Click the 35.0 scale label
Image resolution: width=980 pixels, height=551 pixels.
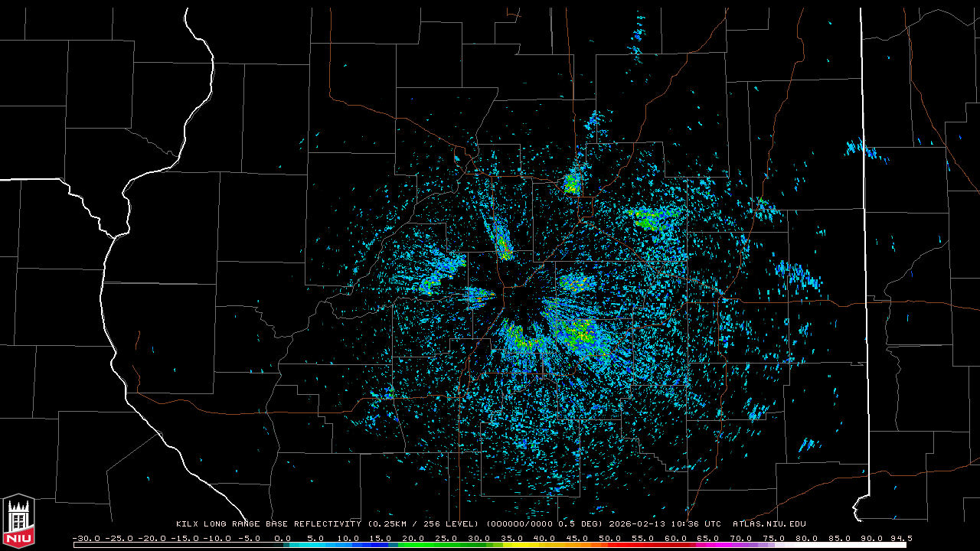pos(512,539)
